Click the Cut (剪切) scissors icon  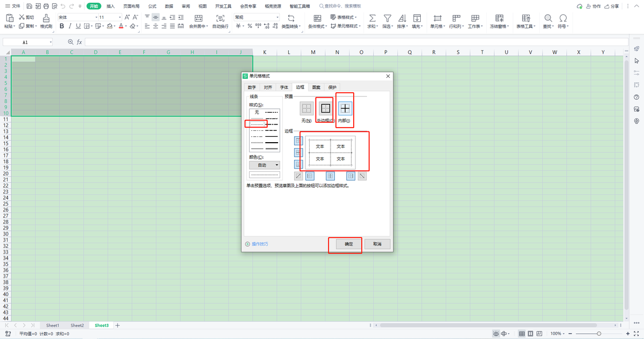pyautogui.click(x=21, y=17)
